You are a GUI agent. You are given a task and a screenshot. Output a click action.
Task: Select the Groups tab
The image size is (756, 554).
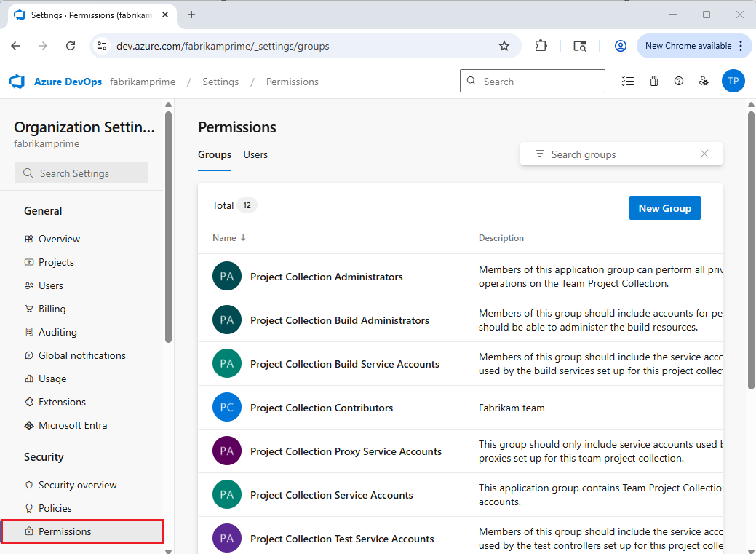click(215, 154)
